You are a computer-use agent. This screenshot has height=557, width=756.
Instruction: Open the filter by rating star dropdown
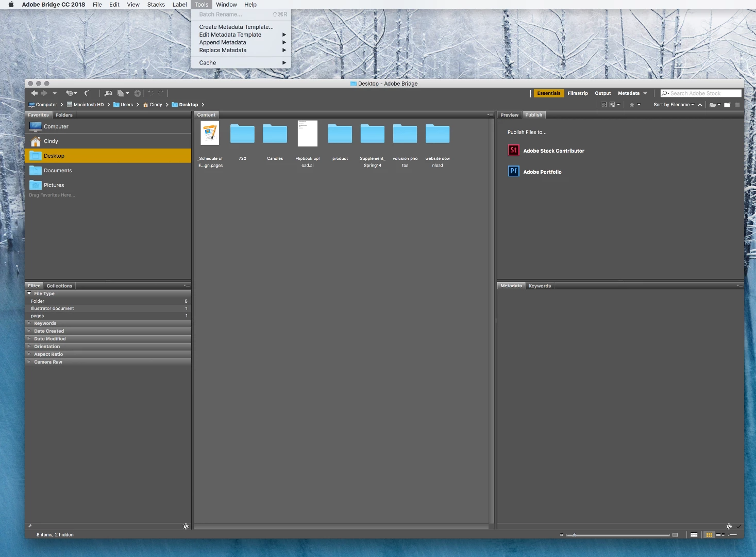tap(635, 105)
